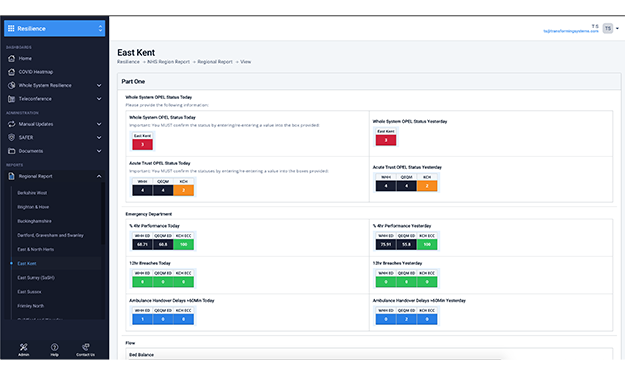Open the Help question mark icon
This screenshot has height=375, width=625.
(55, 347)
